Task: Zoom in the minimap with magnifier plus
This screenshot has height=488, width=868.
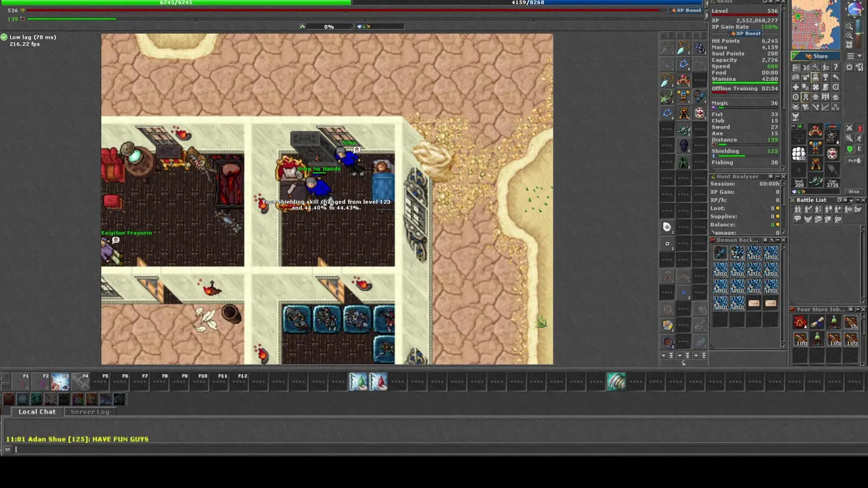Action: (x=849, y=36)
